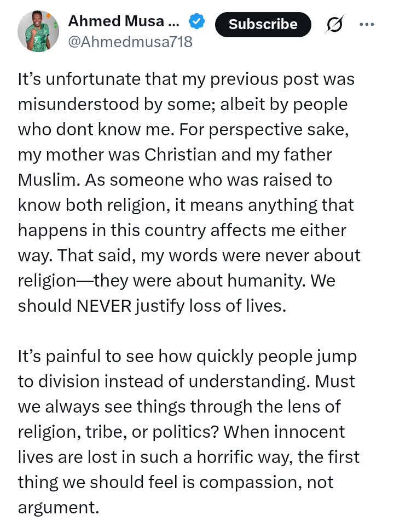Screen dimensions: 394x532
Task: Open Ahmed Musa's profile picture
Action: pyautogui.click(x=38, y=31)
